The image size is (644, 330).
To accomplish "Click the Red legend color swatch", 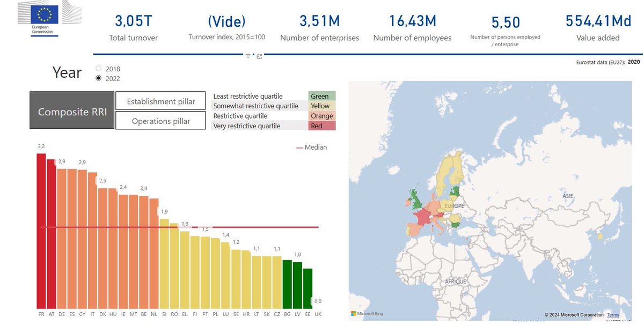I will [x=322, y=126].
